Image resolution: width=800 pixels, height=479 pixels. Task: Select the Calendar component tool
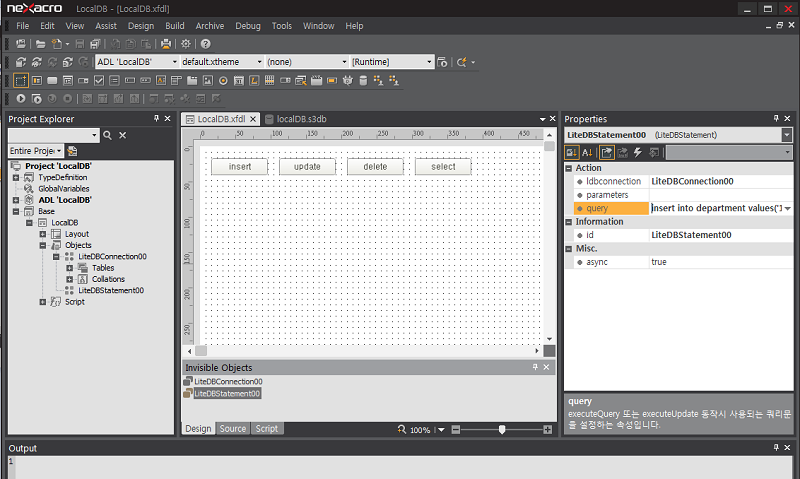238,81
